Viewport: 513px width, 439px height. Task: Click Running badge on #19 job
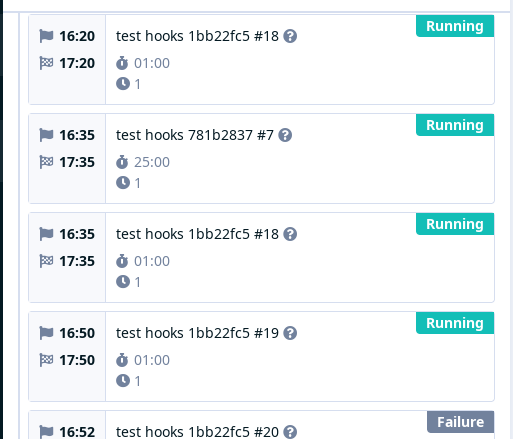[455, 323]
